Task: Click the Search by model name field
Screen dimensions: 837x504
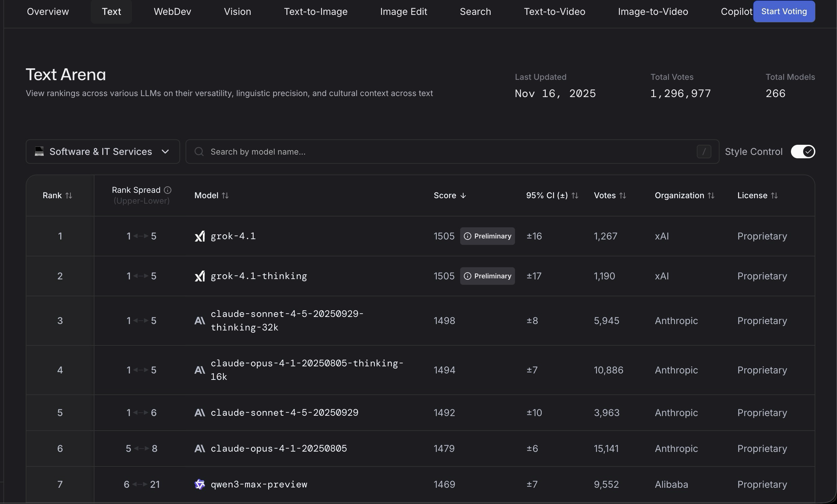Action: [x=442, y=152]
